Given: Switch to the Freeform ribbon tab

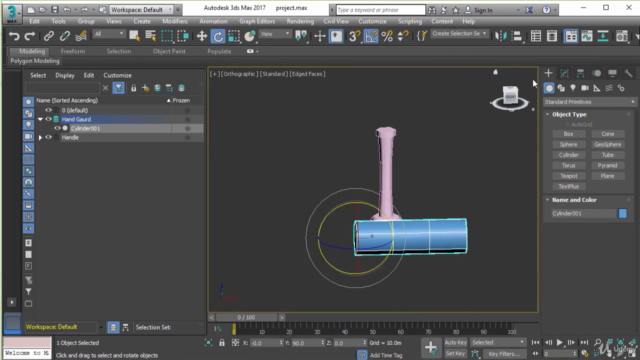Looking at the screenshot, I should (x=73, y=51).
